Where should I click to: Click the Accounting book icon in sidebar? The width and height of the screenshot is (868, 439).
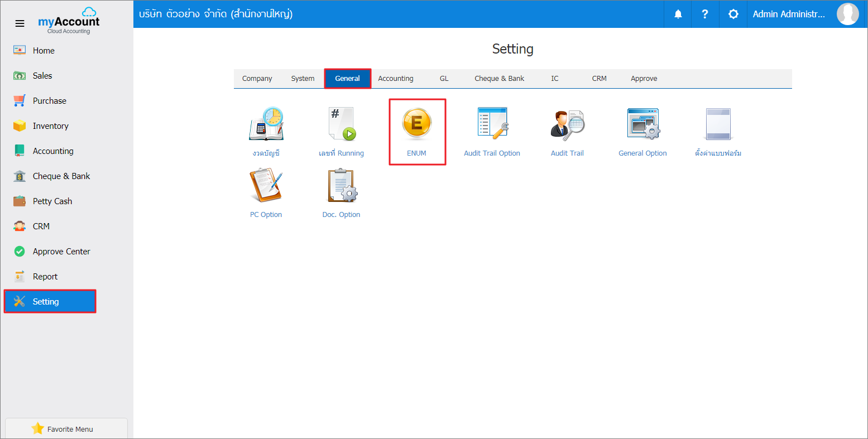click(20, 151)
